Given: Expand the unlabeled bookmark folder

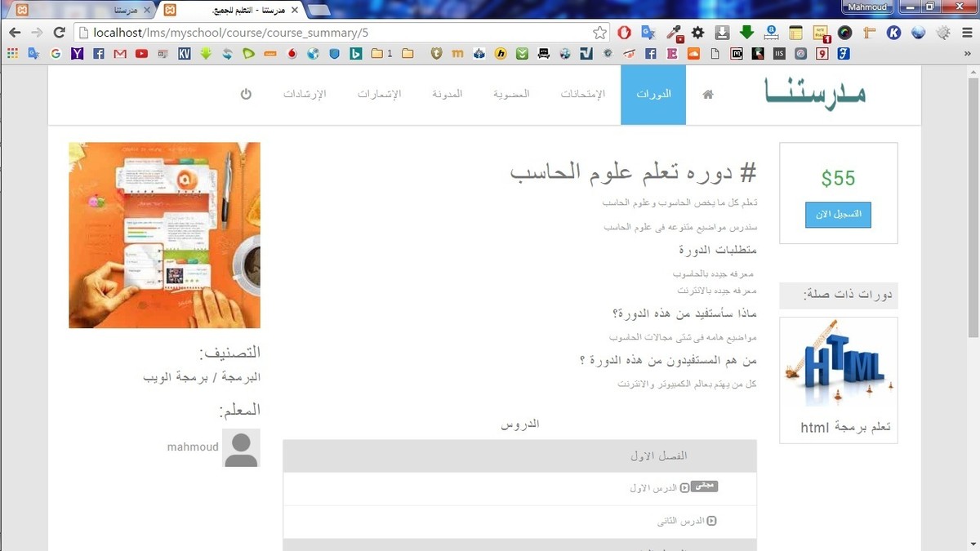Looking at the screenshot, I should pos(408,54).
